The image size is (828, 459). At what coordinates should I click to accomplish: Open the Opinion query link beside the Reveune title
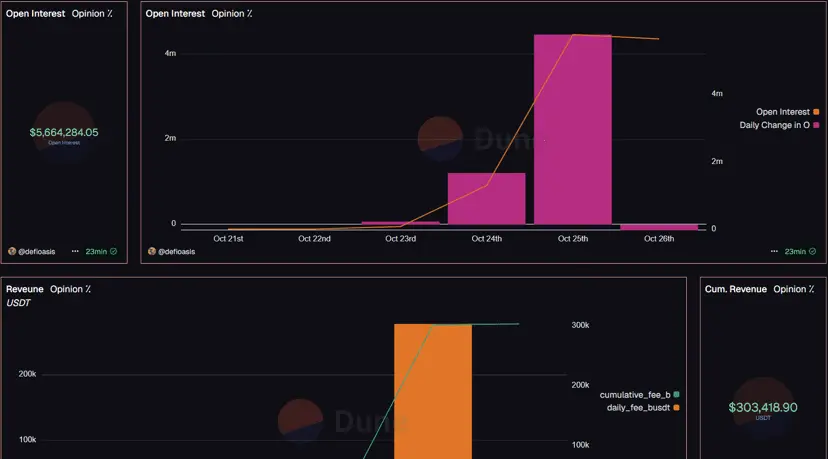(x=70, y=289)
